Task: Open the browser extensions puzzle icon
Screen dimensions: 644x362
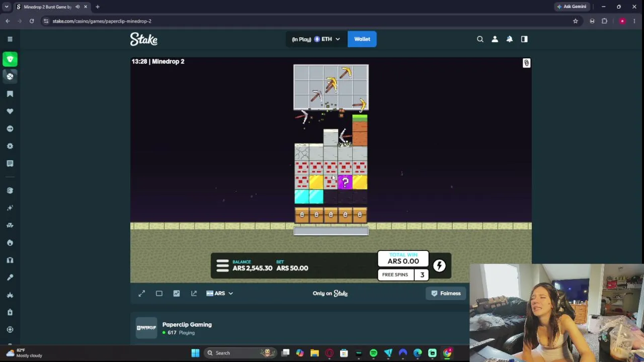Action: 604,21
